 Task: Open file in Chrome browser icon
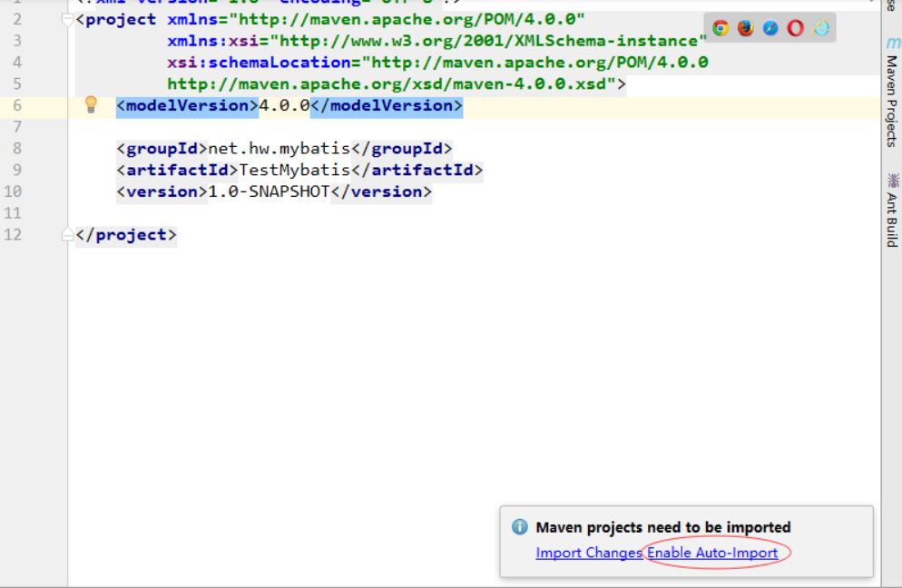tap(721, 27)
